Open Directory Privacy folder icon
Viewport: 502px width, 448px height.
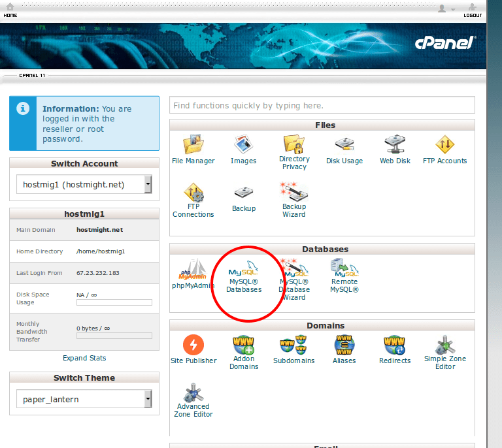294,144
